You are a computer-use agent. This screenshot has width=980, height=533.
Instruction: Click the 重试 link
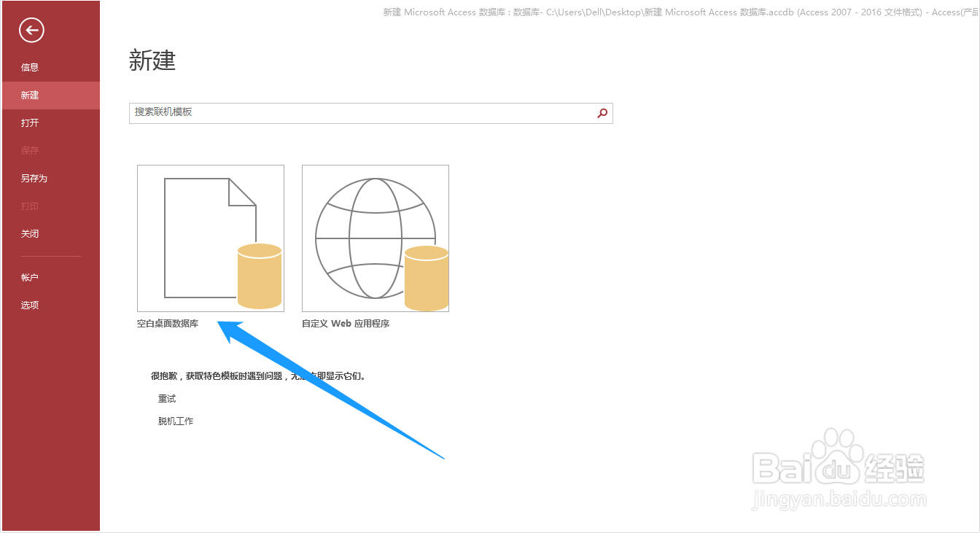167,399
